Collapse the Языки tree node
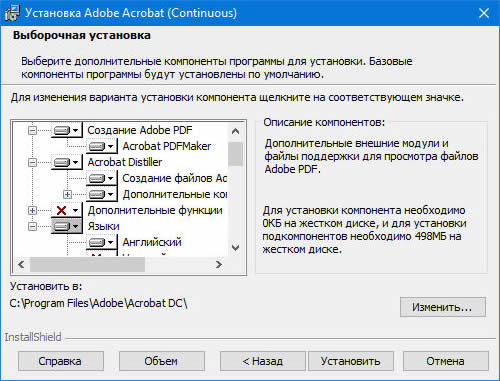 [x=32, y=226]
